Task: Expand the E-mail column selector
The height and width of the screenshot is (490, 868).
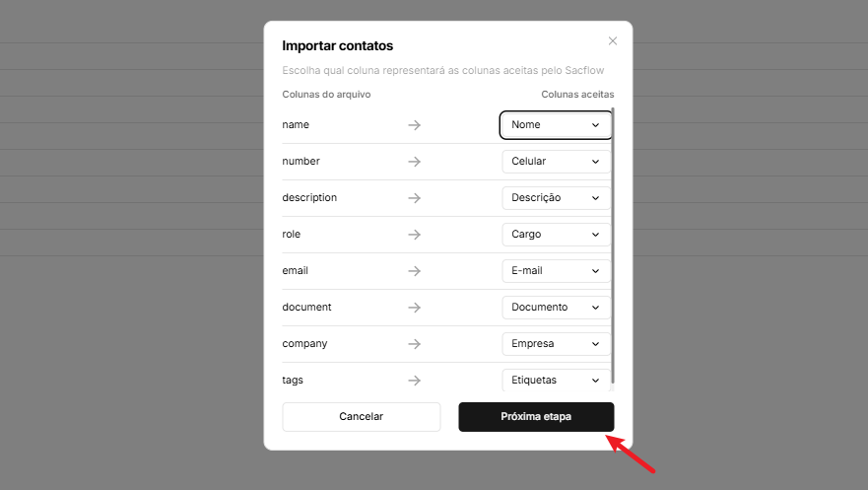Action: point(556,270)
